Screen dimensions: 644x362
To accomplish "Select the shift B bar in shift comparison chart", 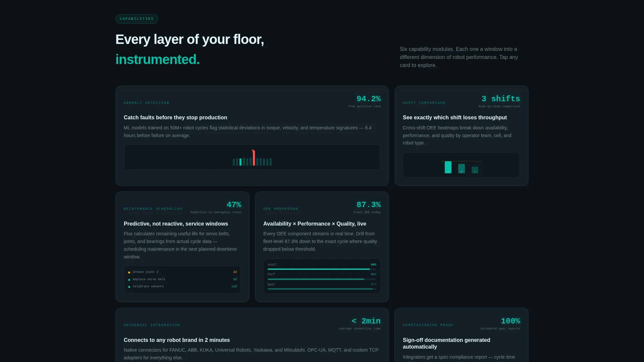I will tap(462, 169).
